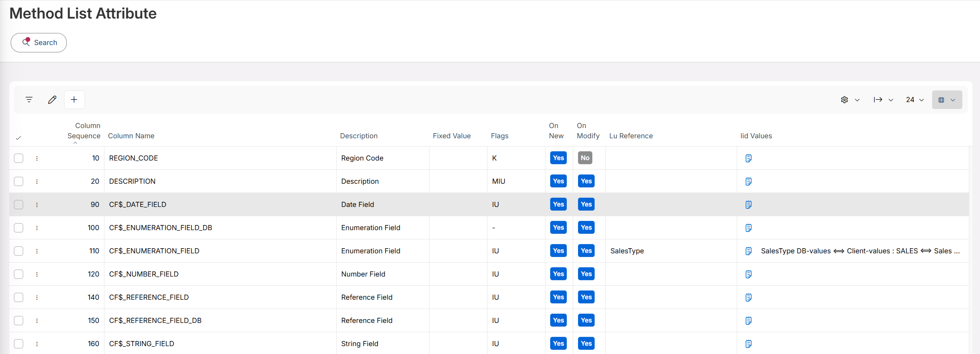Open lid values icon for CF$_STRING_FIELD

(748, 344)
